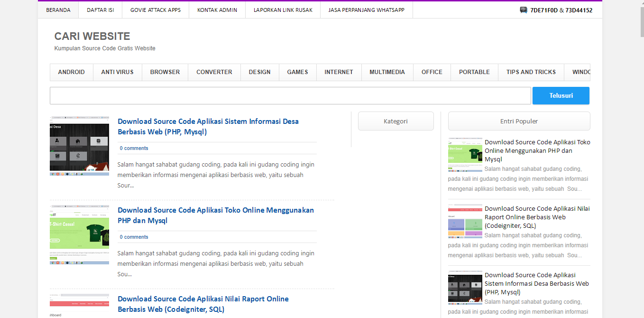644x318 pixels.
Task: Select the BROWSER category tab
Action: [x=165, y=72]
